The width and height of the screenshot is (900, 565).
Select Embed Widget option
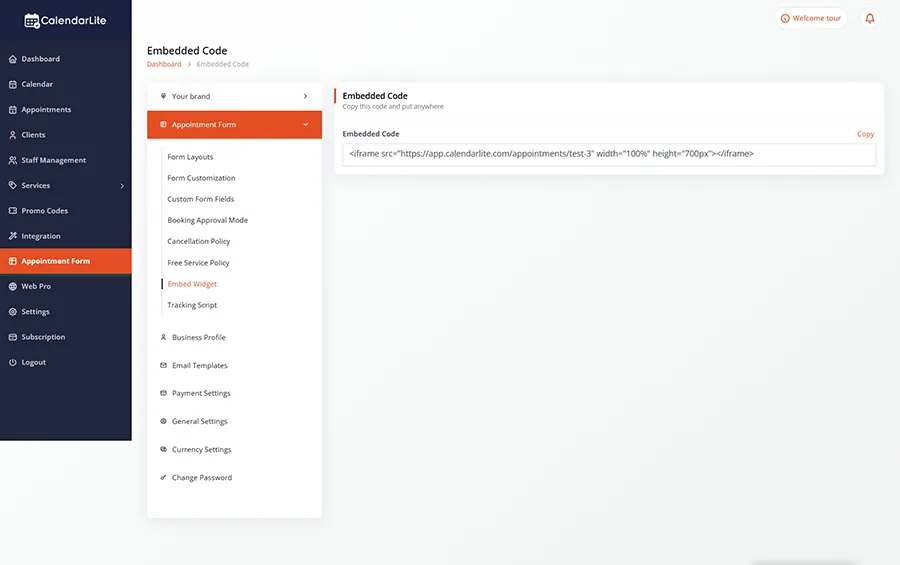[x=192, y=284]
